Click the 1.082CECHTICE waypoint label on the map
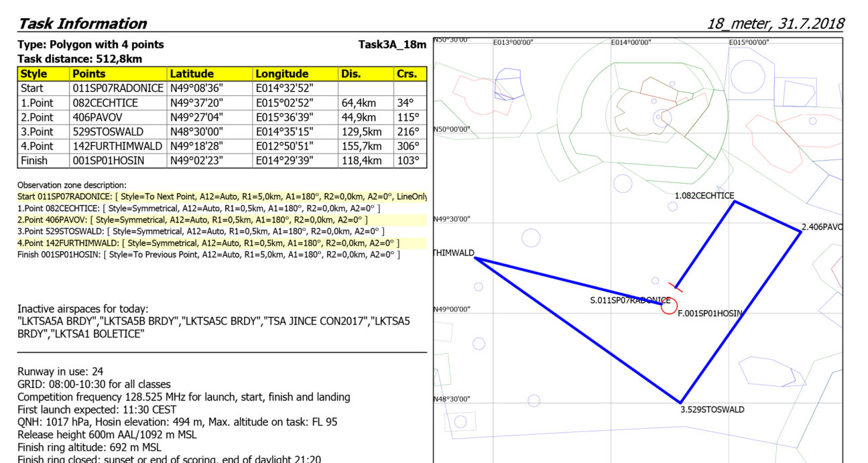The image size is (868, 463). click(x=704, y=196)
